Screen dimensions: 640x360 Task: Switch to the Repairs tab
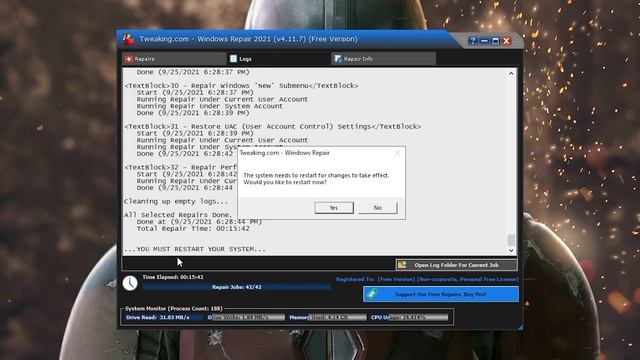pyautogui.click(x=174, y=59)
